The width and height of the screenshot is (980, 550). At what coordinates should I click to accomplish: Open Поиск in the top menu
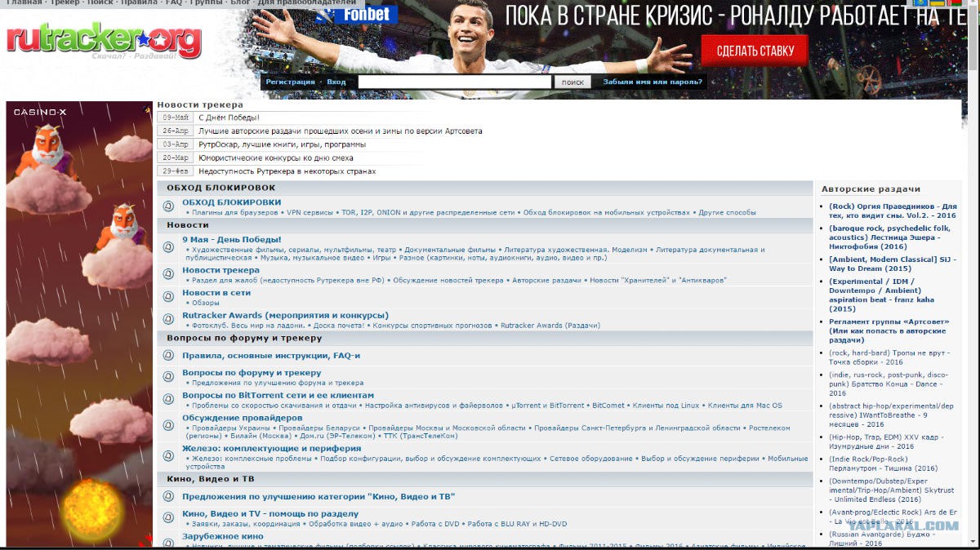pyautogui.click(x=100, y=3)
